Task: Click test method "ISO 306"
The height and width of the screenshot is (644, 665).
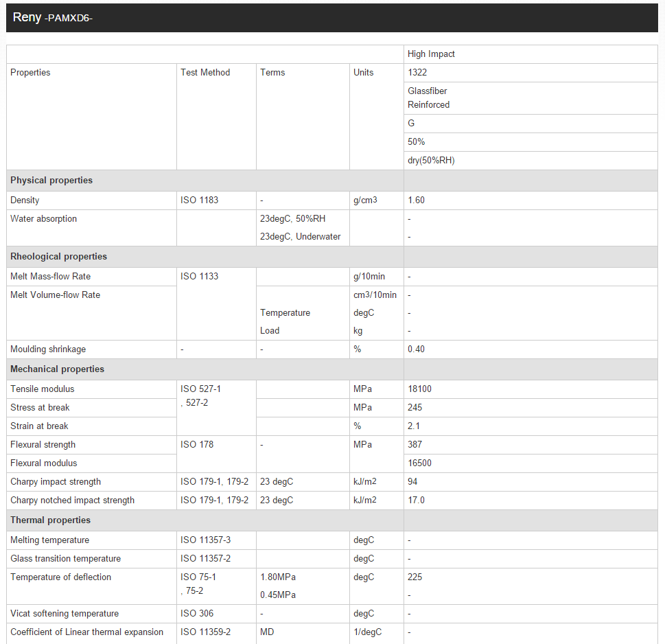Action: (197, 614)
